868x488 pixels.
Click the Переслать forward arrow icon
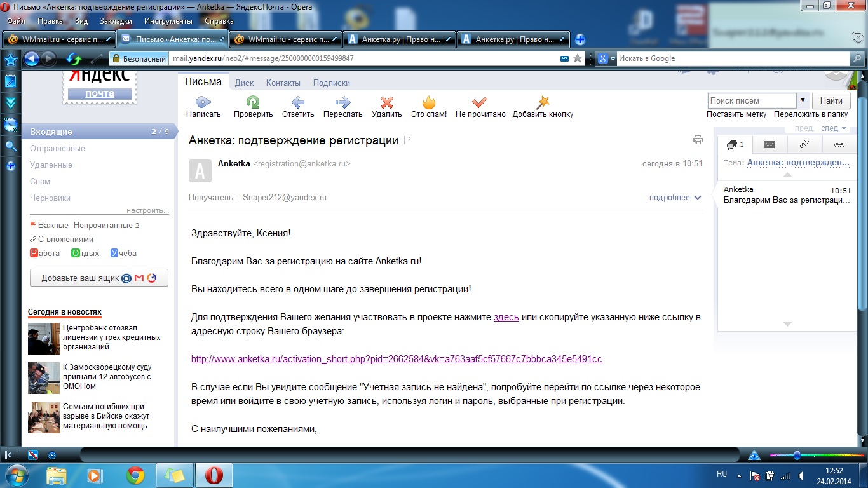point(342,102)
